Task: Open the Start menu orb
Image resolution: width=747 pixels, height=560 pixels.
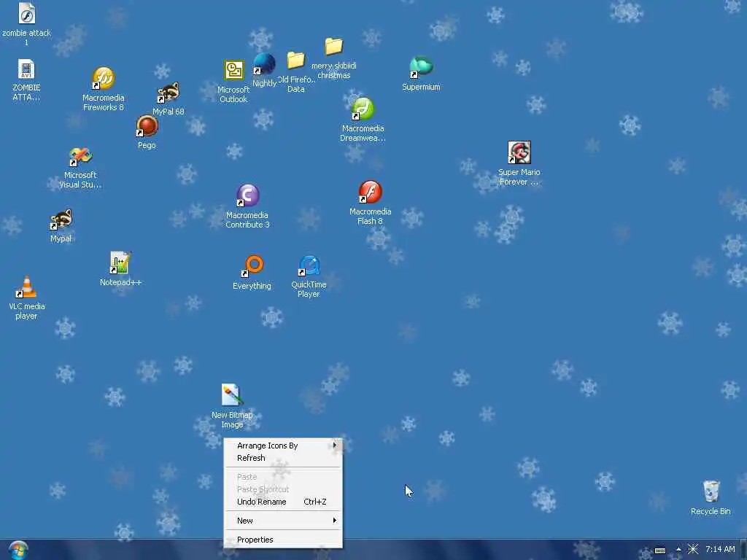Action: coord(18,550)
